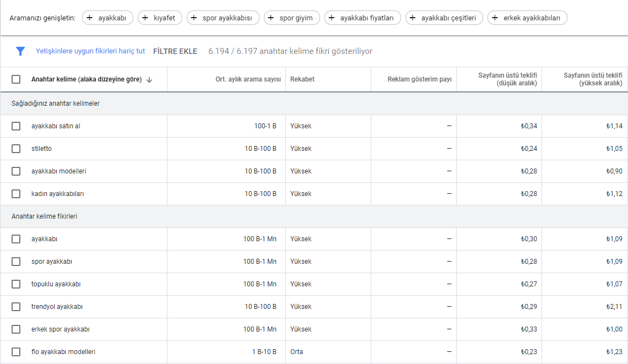Click the sort arrow next to Anahtar kelime
Viewport: 628px width, 364px height.
[149, 79]
